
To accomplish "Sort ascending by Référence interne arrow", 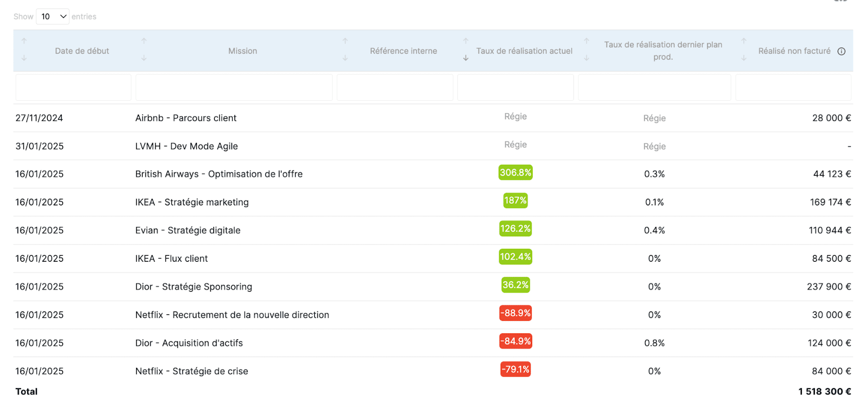I will 345,41.
